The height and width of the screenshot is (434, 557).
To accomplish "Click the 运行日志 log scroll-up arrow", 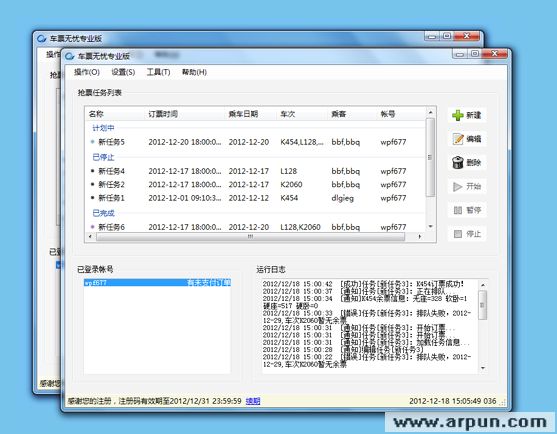I will (x=482, y=284).
